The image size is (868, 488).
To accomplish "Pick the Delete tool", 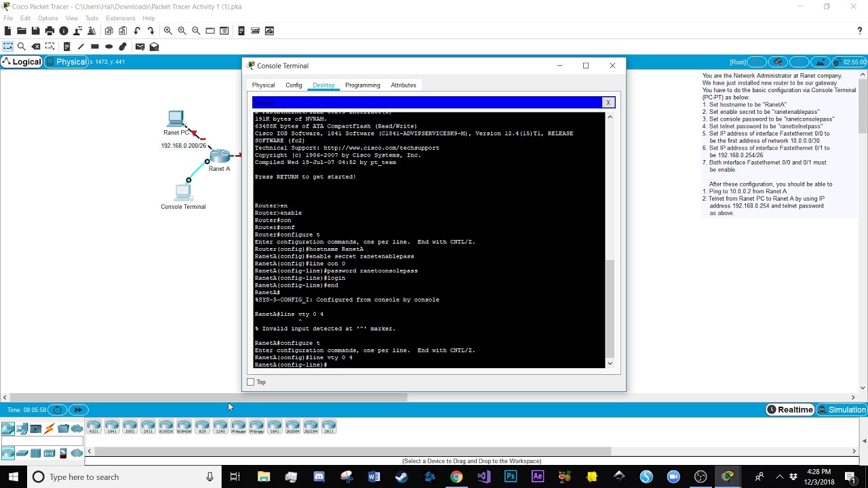I will click(x=36, y=47).
